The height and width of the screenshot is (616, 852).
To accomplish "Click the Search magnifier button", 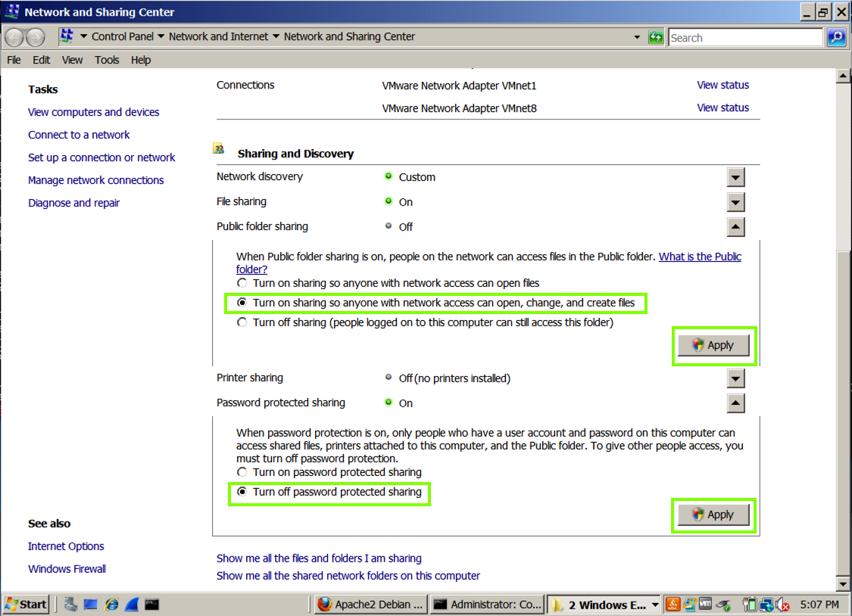I will [x=836, y=37].
